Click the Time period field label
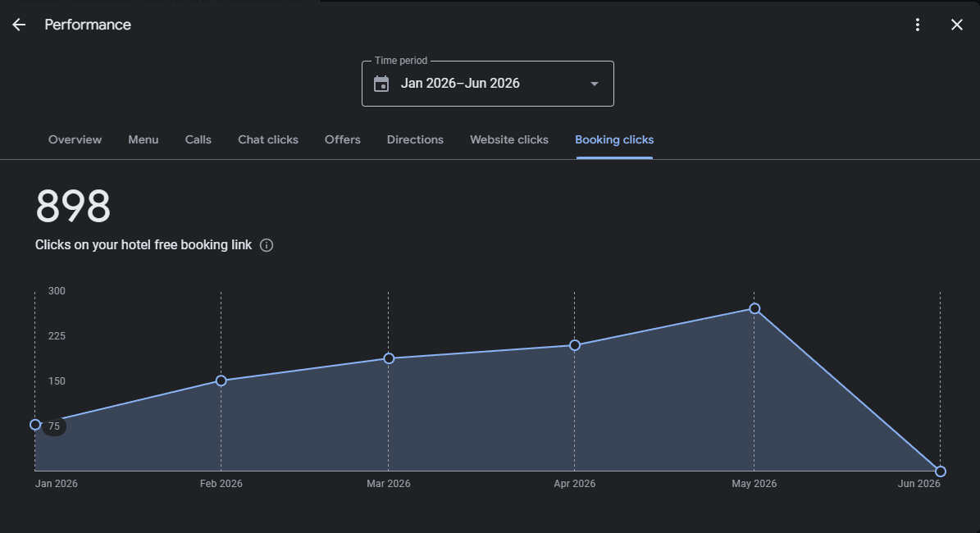The image size is (980, 533). (401, 61)
